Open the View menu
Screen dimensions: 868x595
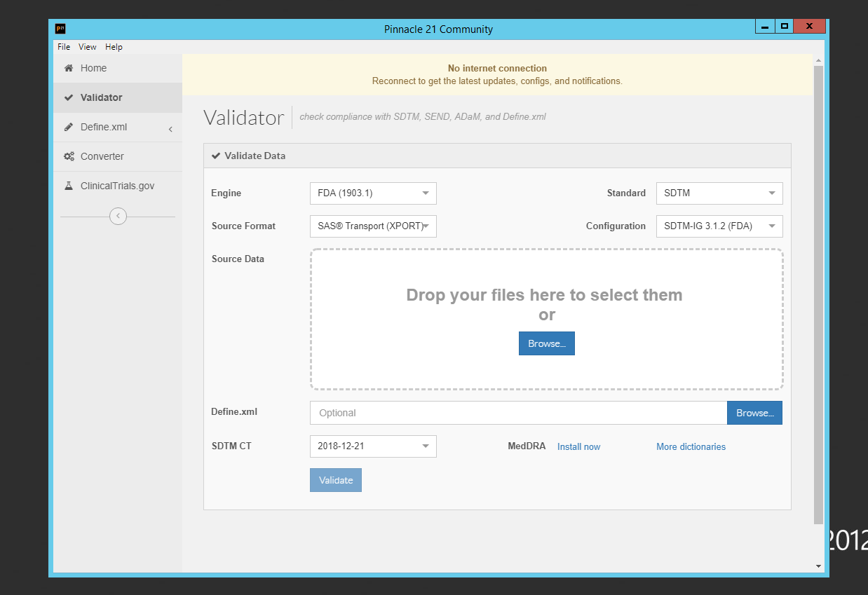point(88,47)
